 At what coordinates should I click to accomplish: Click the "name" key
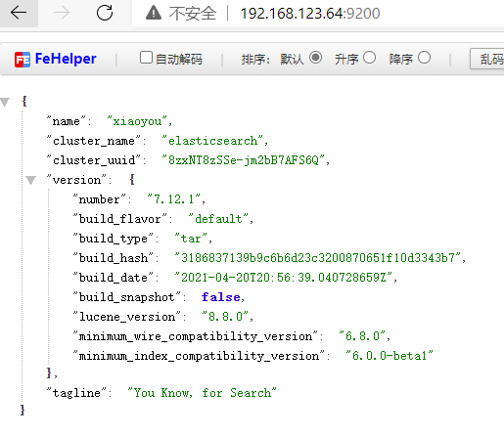click(67, 121)
